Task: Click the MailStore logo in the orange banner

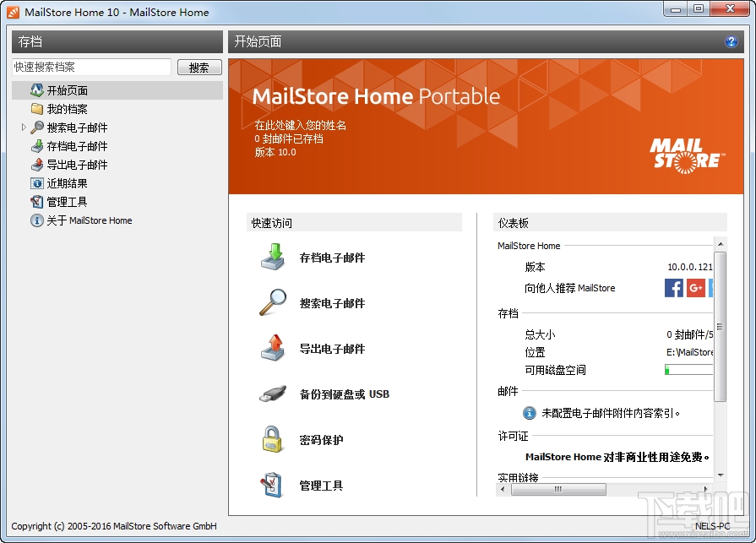Action: pyautogui.click(x=686, y=155)
